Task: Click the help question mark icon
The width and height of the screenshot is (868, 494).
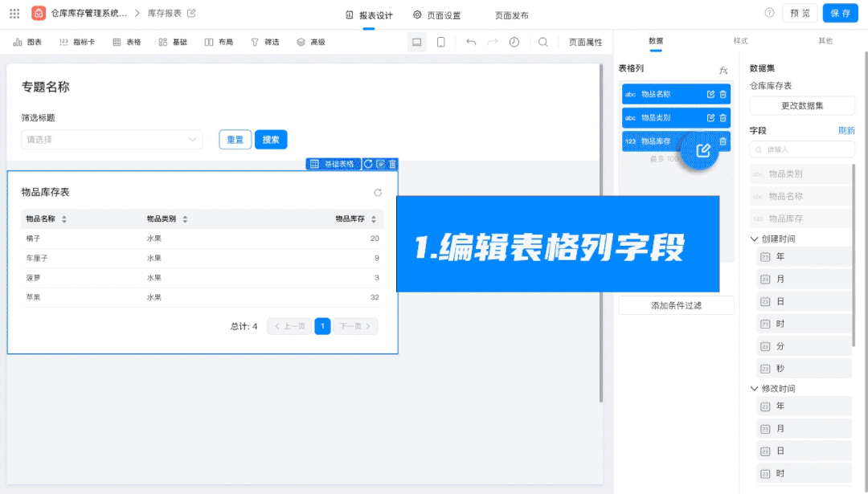Action: [x=769, y=13]
